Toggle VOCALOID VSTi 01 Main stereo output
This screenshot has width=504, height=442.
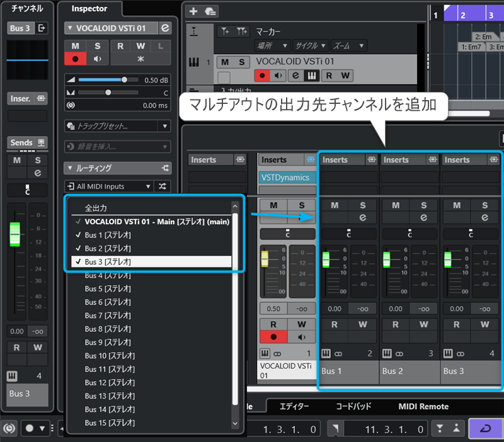151,222
